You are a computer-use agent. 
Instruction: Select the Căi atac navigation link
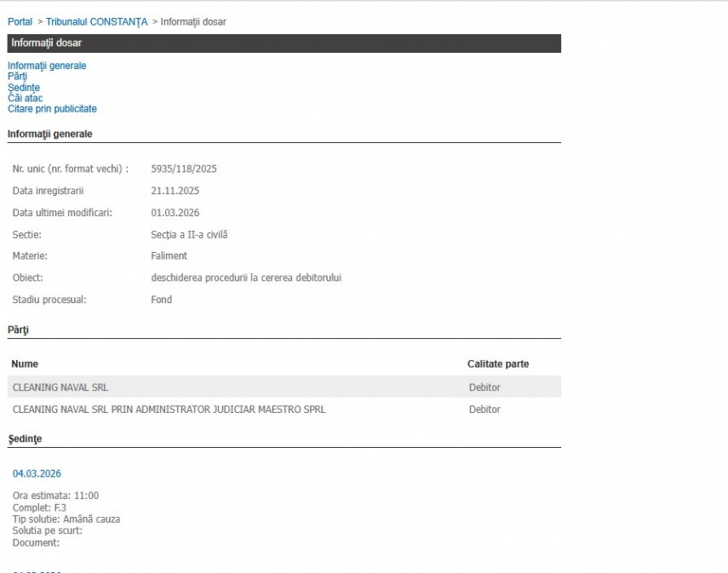pyautogui.click(x=25, y=98)
